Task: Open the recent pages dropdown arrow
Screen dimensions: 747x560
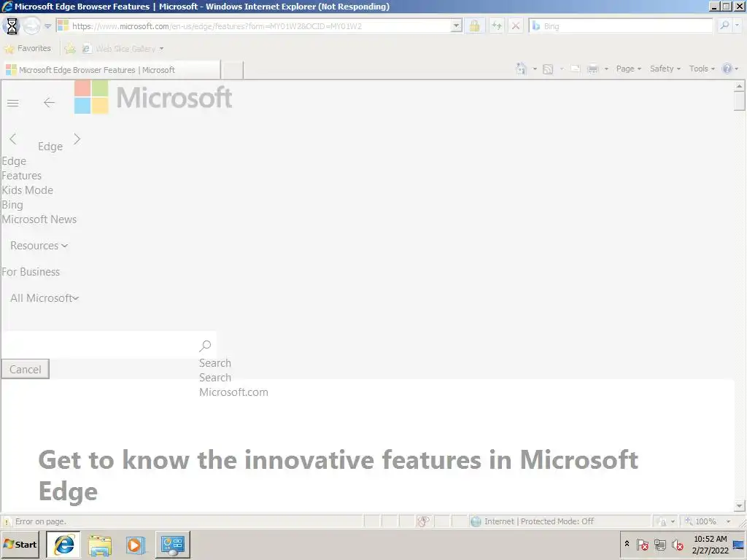Action: [x=47, y=26]
